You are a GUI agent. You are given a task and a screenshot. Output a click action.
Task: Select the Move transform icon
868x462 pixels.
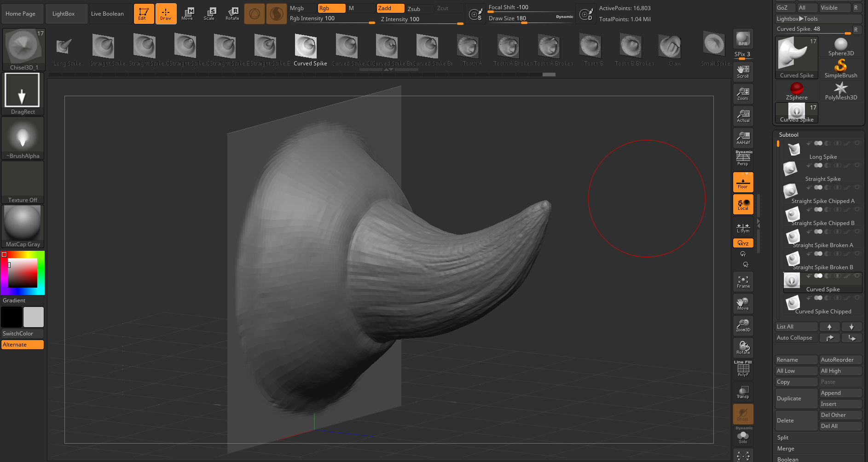coord(187,13)
